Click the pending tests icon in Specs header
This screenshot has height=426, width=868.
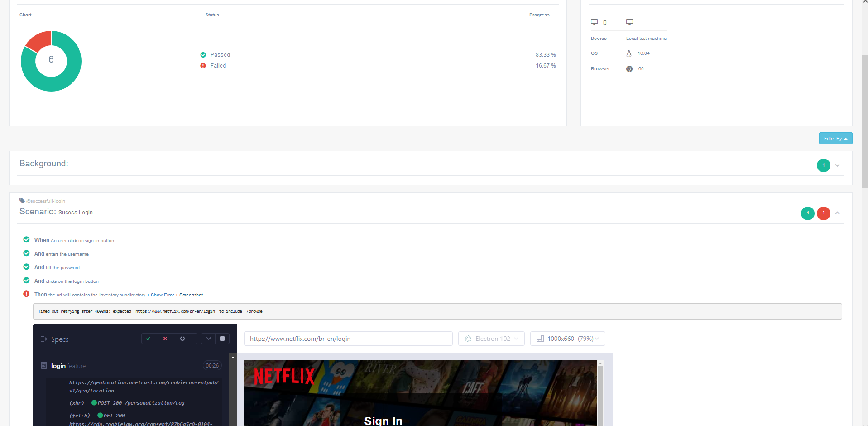(182, 339)
